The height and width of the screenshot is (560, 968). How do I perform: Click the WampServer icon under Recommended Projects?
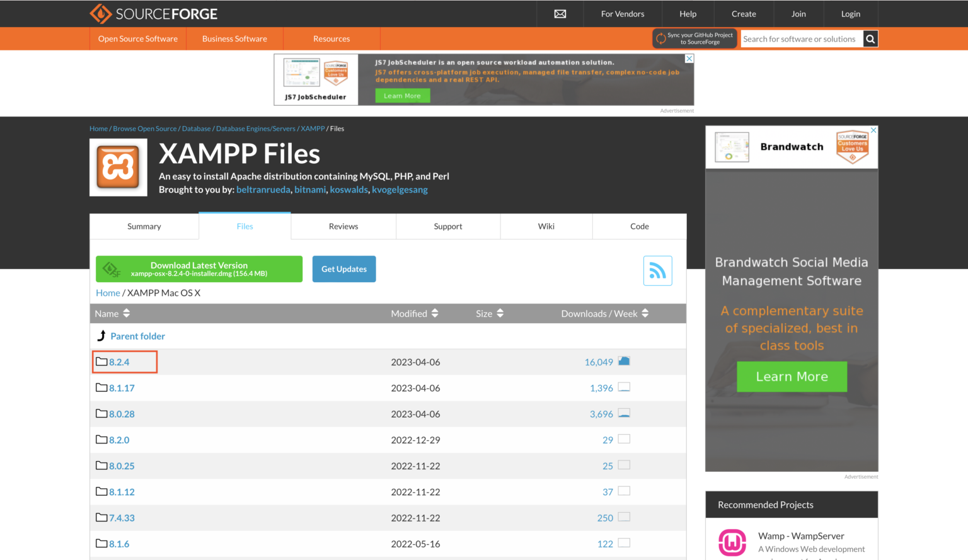click(x=732, y=542)
